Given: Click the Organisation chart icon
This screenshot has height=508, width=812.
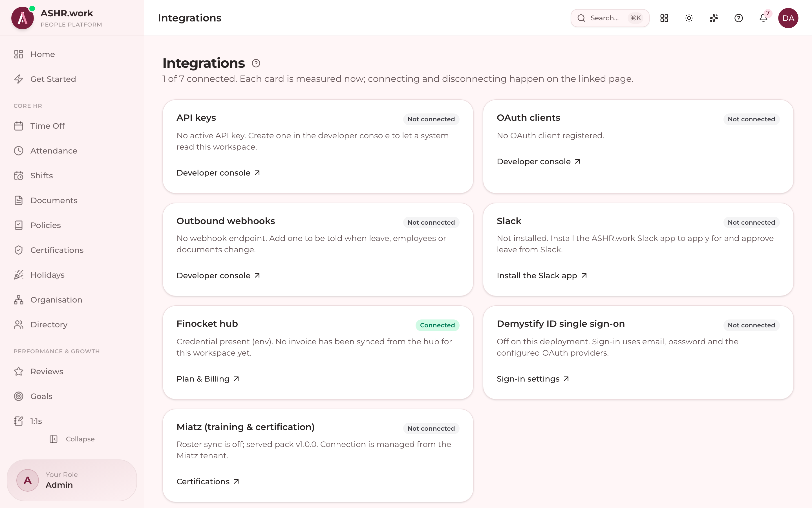Looking at the screenshot, I should tap(18, 300).
